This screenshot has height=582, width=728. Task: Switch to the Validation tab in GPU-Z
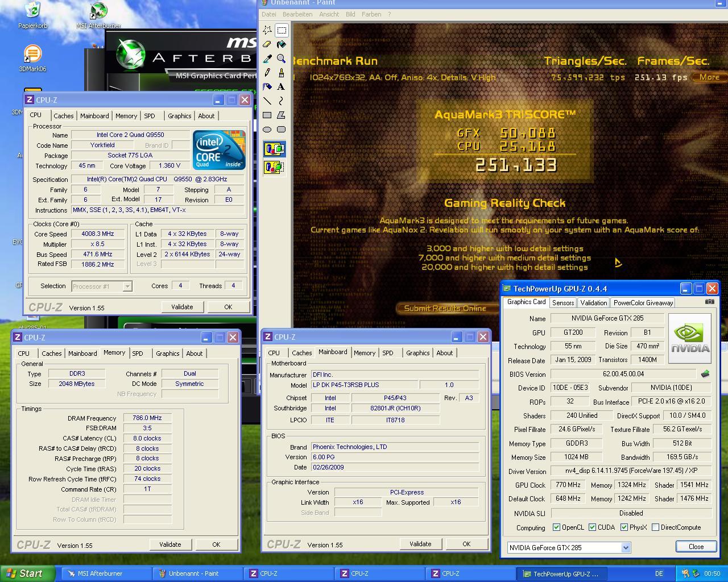tap(594, 303)
